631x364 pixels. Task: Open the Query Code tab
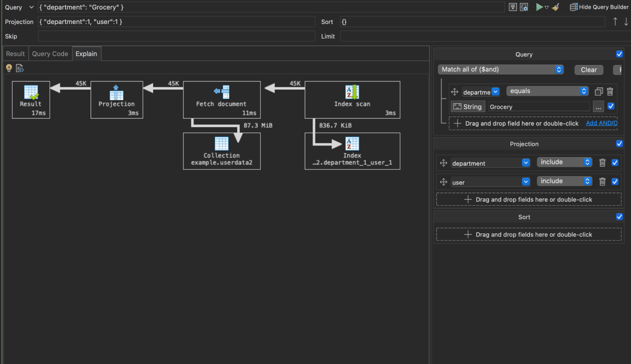pos(50,53)
